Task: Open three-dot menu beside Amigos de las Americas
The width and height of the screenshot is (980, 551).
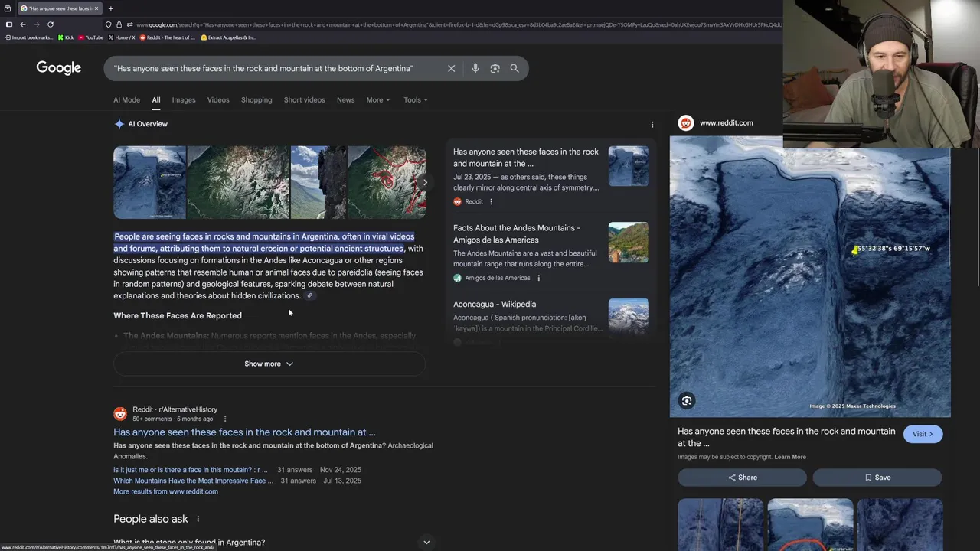Action: [538, 278]
